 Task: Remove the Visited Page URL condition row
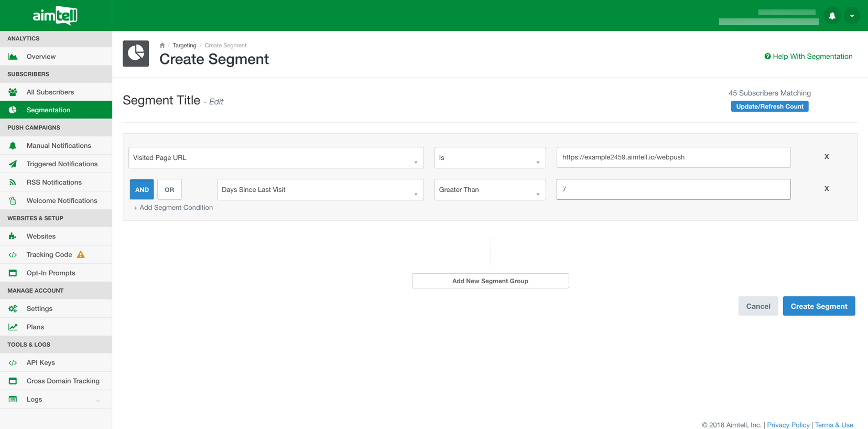click(827, 157)
